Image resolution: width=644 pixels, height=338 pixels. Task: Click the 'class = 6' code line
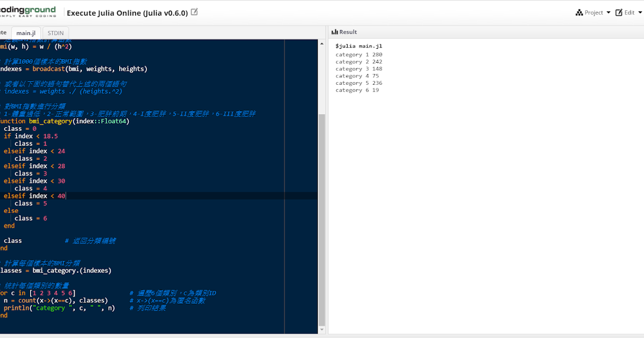pyautogui.click(x=31, y=219)
